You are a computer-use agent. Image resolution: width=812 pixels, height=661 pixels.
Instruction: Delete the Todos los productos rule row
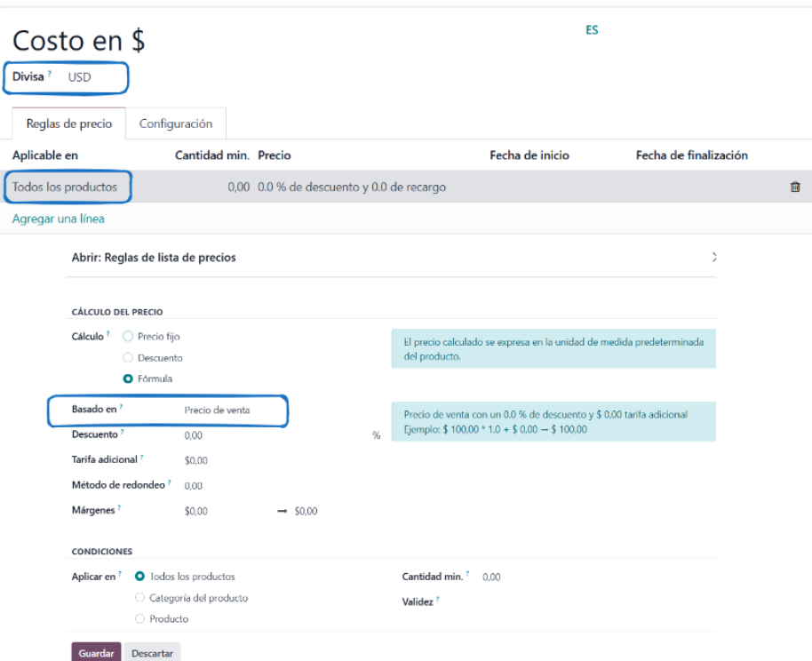click(794, 187)
